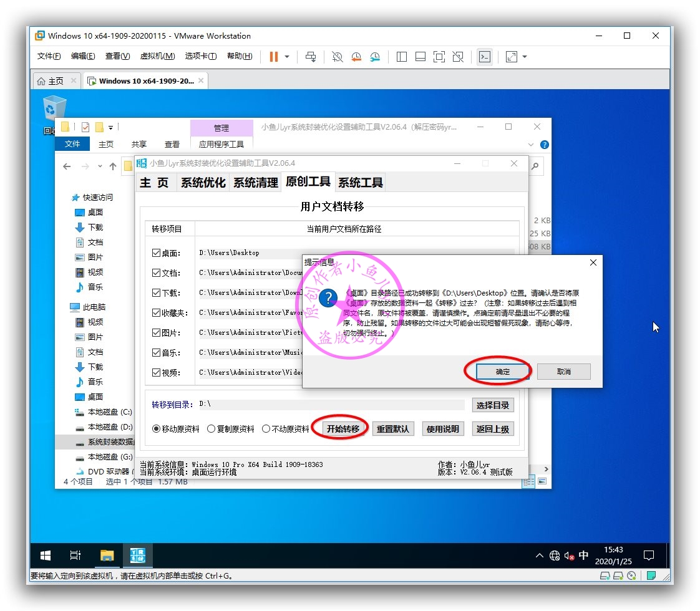700x611 pixels.
Task: Select the 复制原资料 radio button
Action: [211, 428]
